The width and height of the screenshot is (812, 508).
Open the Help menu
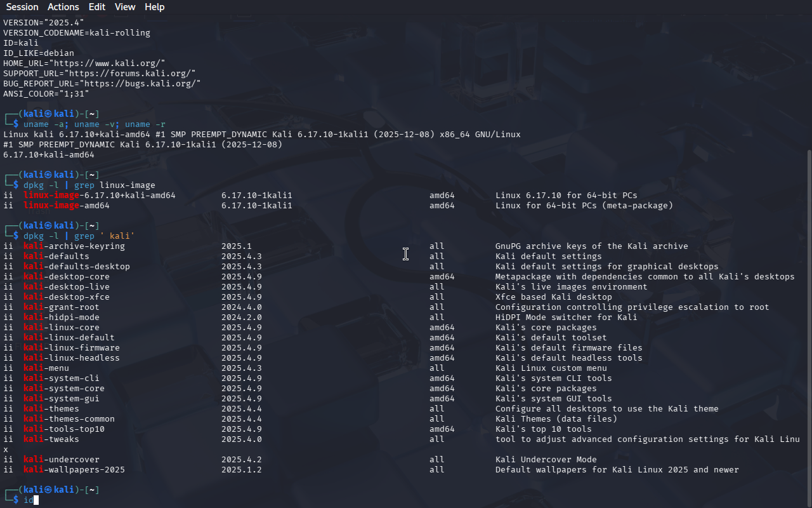pos(155,7)
